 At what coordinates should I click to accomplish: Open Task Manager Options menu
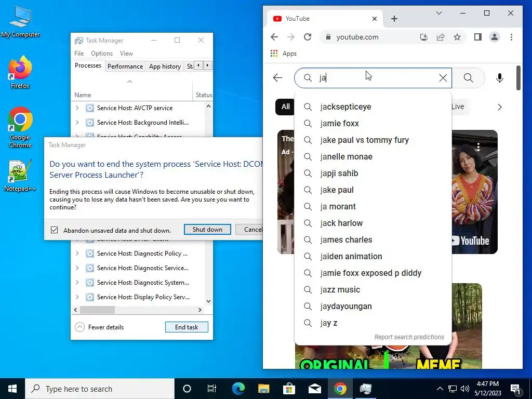tap(102, 54)
